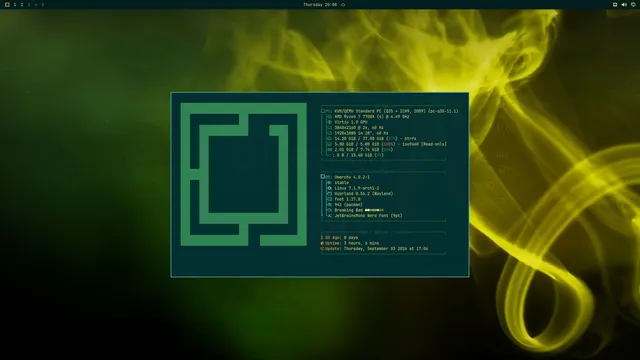Click the OS icon beside Omarchy 4.0.2-1
Screen dimensions: 640x360
(323, 177)
